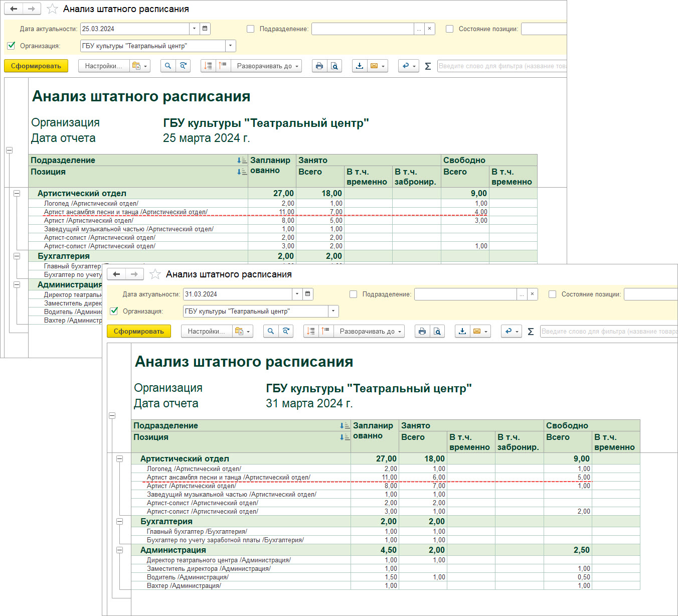Go forward in the 31.03.2024 window
678x616 pixels.
(x=134, y=274)
